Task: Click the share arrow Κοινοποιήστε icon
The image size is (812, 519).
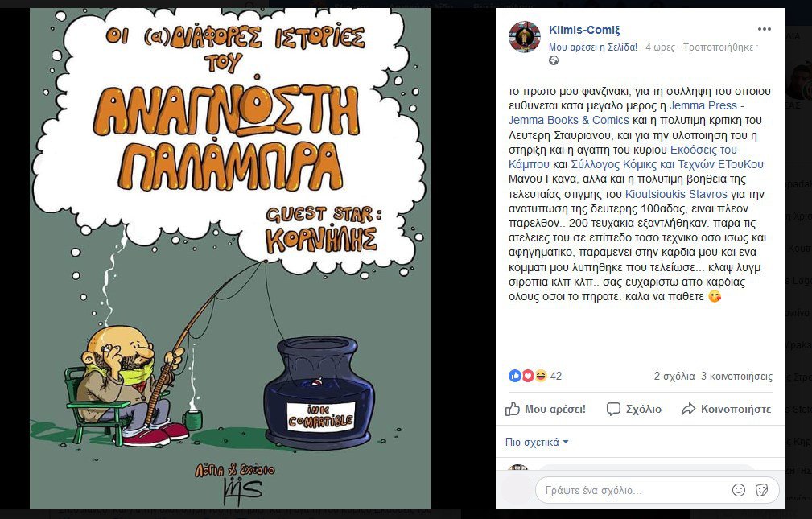Action: point(688,410)
